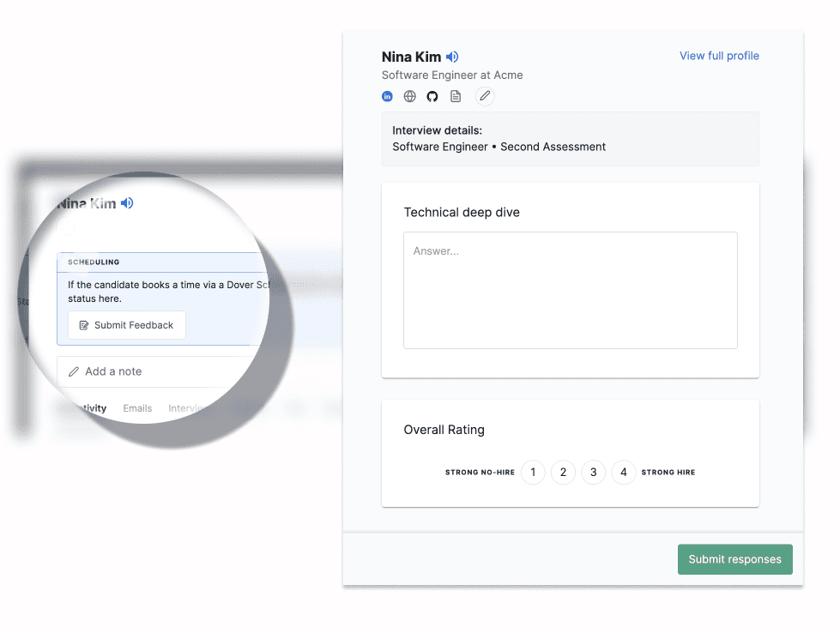The width and height of the screenshot is (840, 633).
Task: Focus the Technical deep dive answer box
Action: tap(570, 290)
